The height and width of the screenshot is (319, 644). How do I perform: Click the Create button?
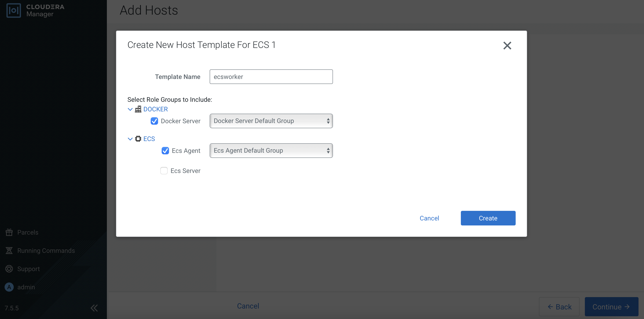(x=488, y=218)
